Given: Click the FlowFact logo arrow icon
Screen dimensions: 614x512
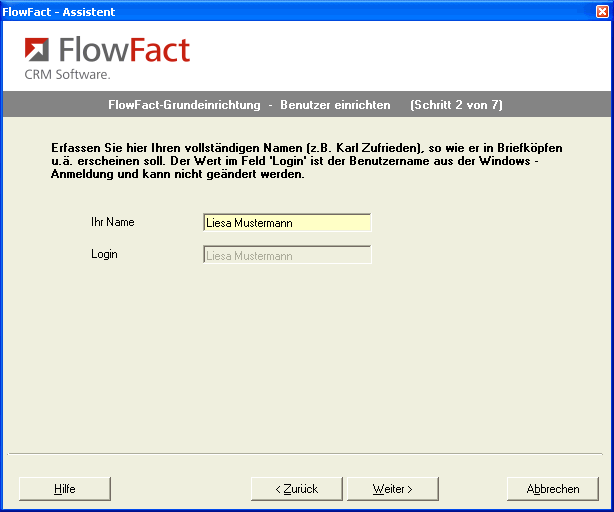Looking at the screenshot, I should click(37, 49).
